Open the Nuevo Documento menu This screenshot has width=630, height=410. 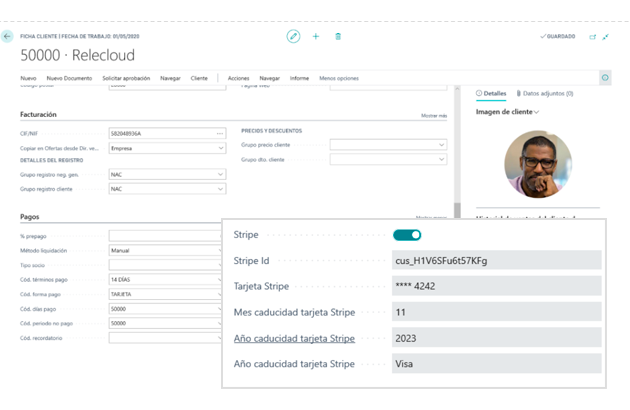click(x=69, y=78)
